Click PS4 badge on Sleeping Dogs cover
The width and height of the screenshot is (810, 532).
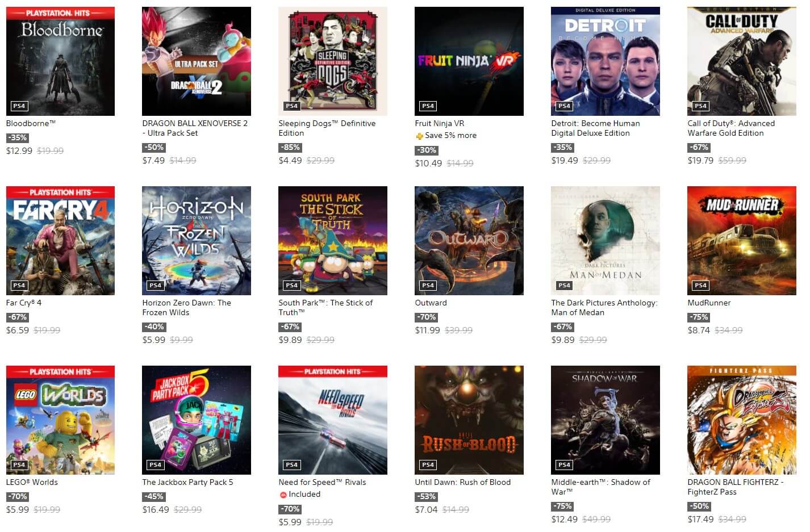(x=292, y=106)
